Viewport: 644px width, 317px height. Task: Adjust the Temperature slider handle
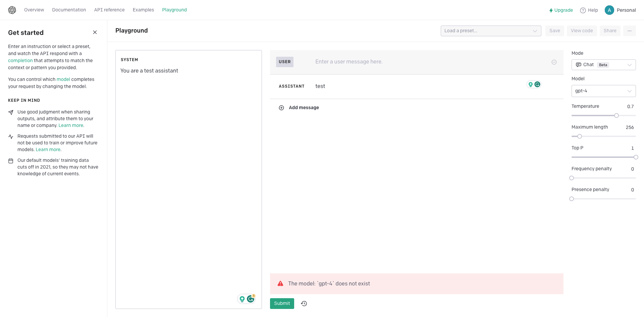[x=616, y=116]
